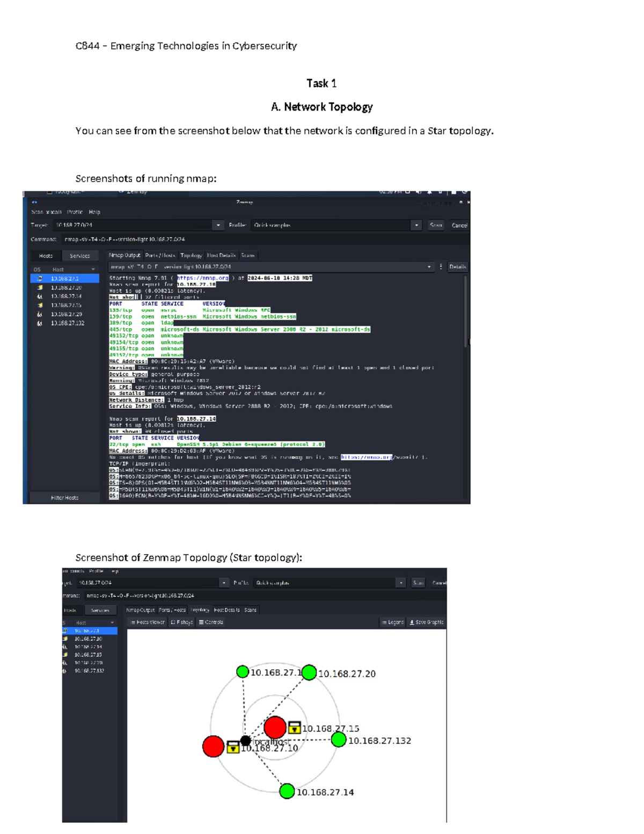Click the Save Graphic download icon
This screenshot has width=644, height=834.
click(412, 621)
